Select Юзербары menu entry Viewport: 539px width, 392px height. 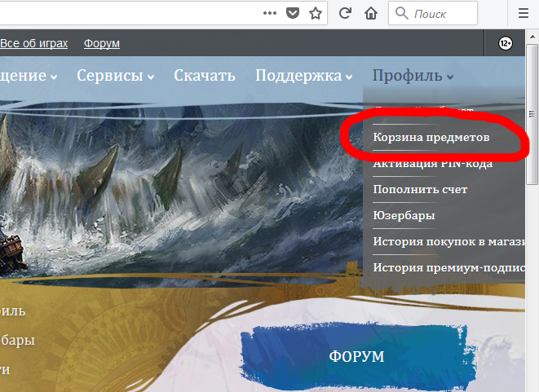point(404,215)
